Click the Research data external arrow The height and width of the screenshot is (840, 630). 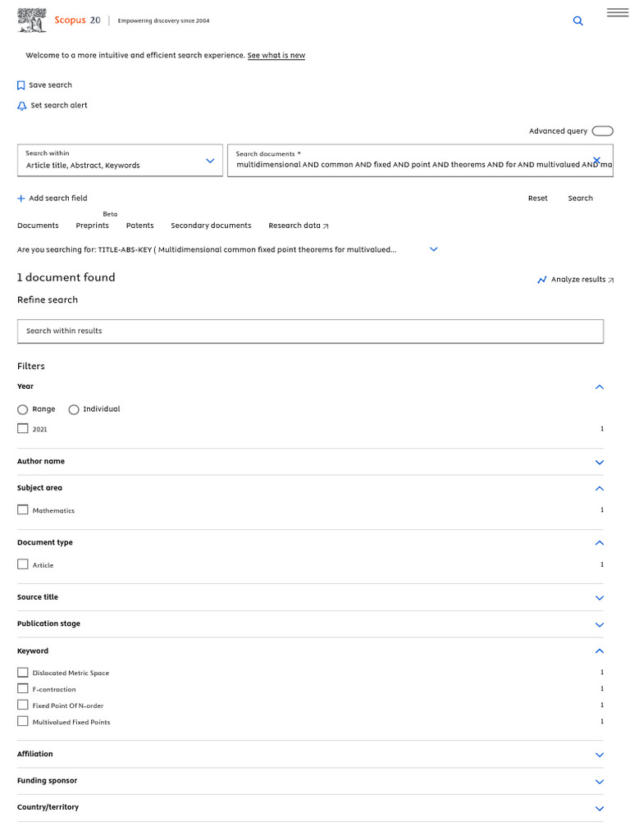point(326,226)
